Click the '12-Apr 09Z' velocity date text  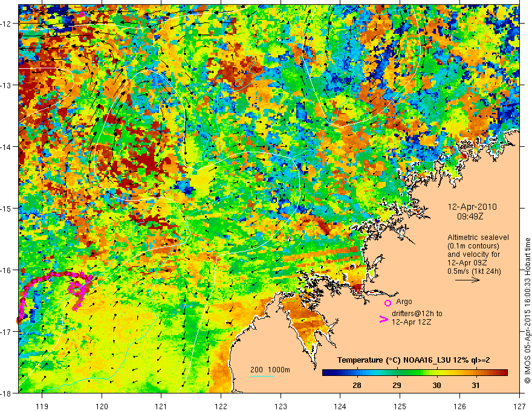466,262
